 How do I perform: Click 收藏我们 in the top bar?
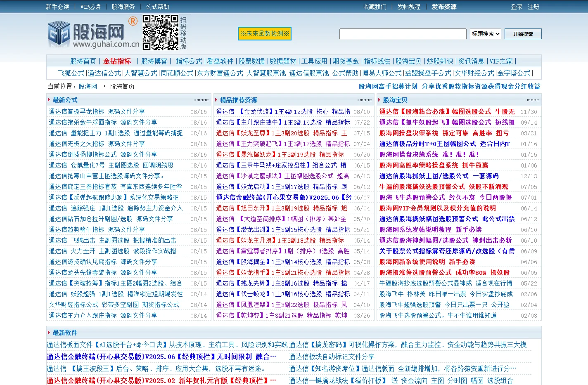pyautogui.click(x=375, y=7)
